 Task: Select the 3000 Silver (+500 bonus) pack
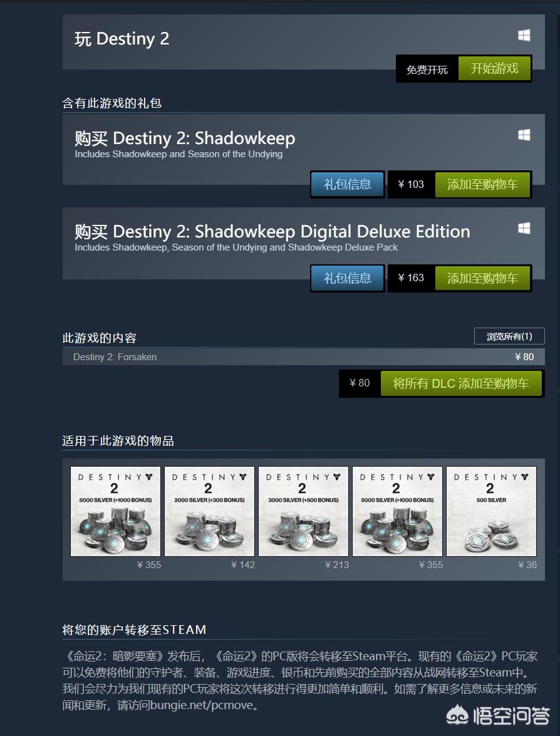(303, 511)
